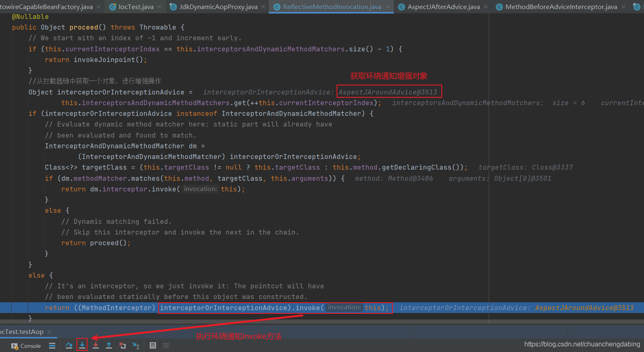Open the MethodBeforeAdviceInterceptor.java tab
Viewport: 644px width, 352px height.
click(561, 7)
